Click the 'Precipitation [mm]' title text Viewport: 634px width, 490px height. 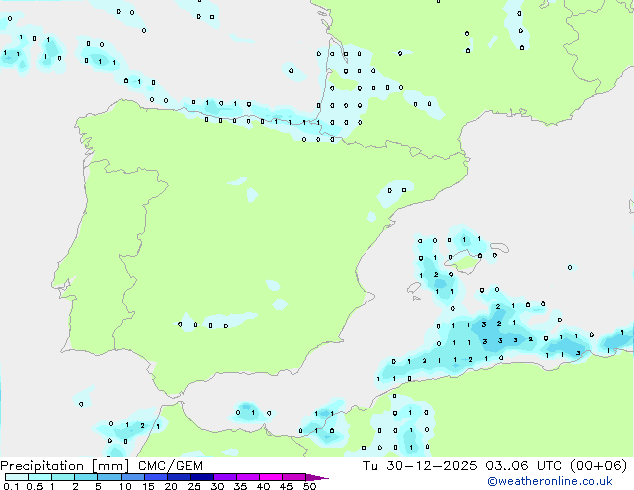(65, 466)
